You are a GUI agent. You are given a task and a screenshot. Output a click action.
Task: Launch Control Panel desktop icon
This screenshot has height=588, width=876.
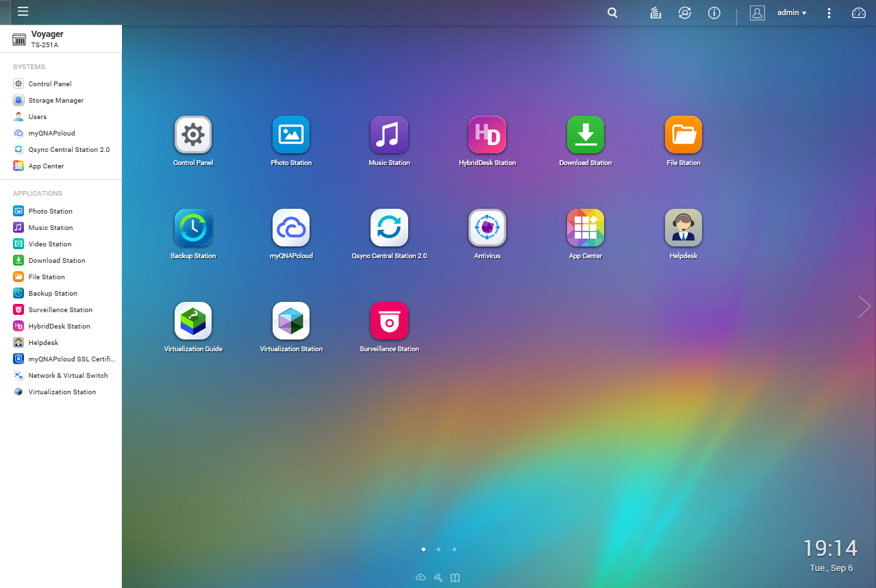point(193,134)
